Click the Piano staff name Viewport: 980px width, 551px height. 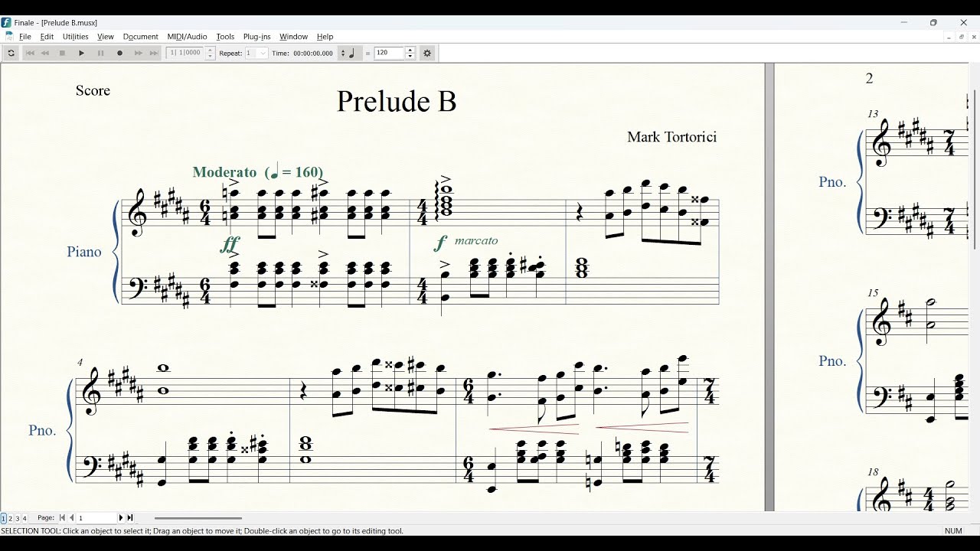[84, 252]
